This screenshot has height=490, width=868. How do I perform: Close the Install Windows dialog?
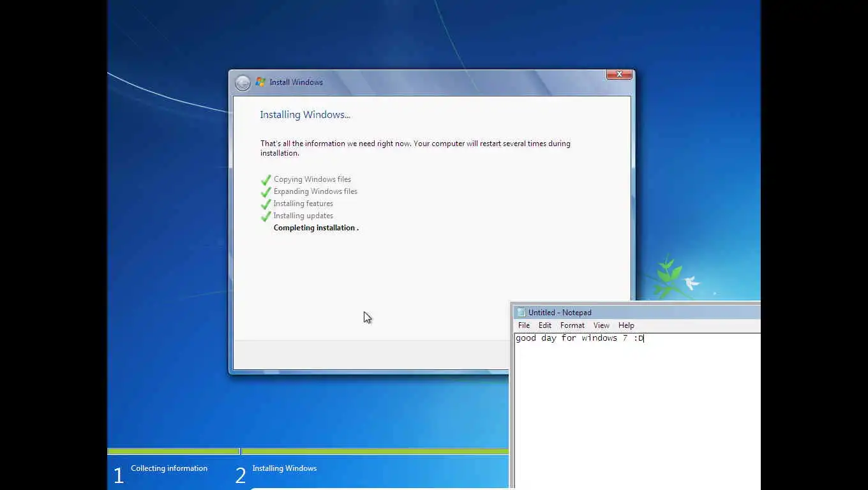(x=619, y=75)
